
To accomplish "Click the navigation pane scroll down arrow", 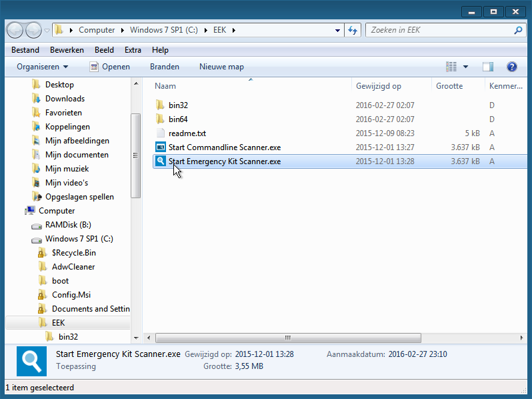I will (136, 338).
